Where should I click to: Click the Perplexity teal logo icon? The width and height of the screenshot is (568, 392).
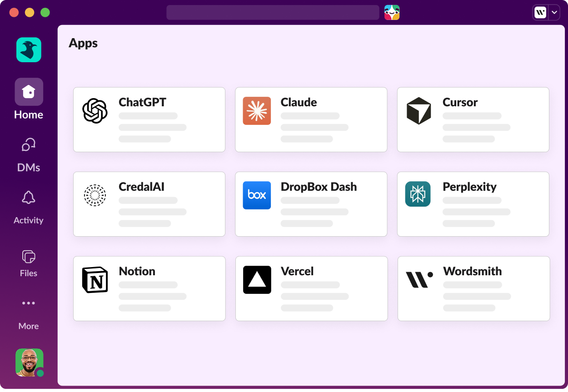coord(418,194)
